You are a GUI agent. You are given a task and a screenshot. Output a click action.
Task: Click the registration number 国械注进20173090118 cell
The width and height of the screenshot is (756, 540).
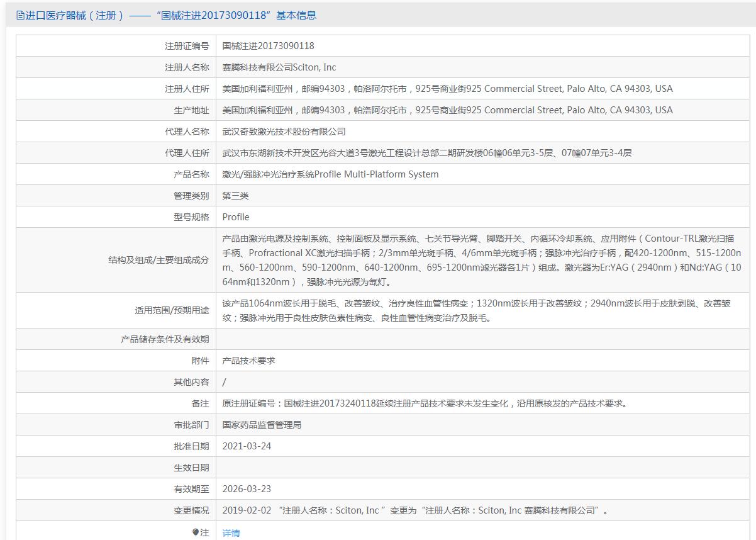point(268,46)
